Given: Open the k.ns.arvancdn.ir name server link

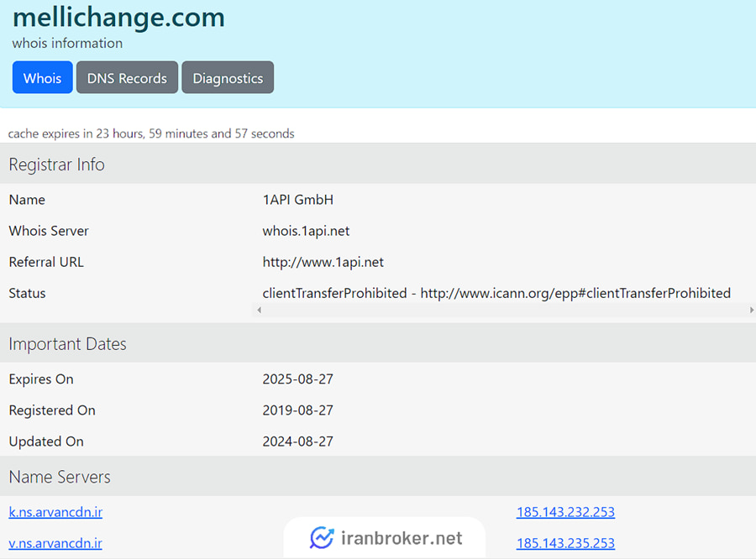Looking at the screenshot, I should point(55,512).
